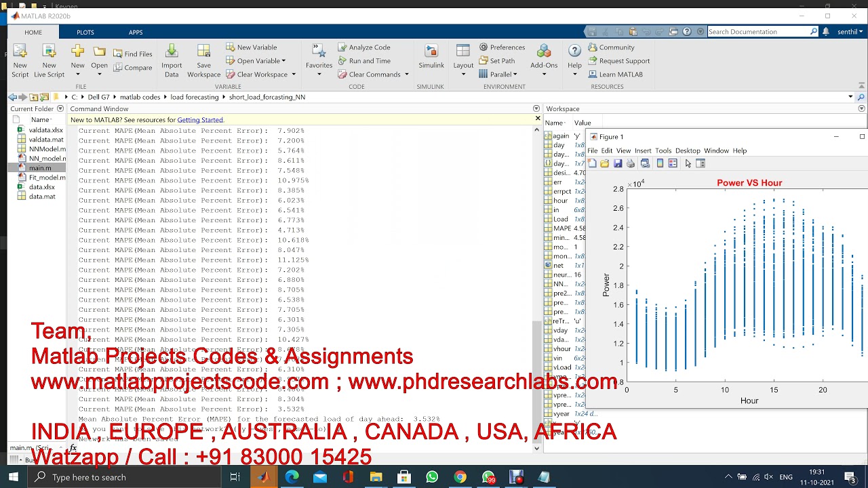Click Request Support
868x488 pixels.
[x=618, y=61]
